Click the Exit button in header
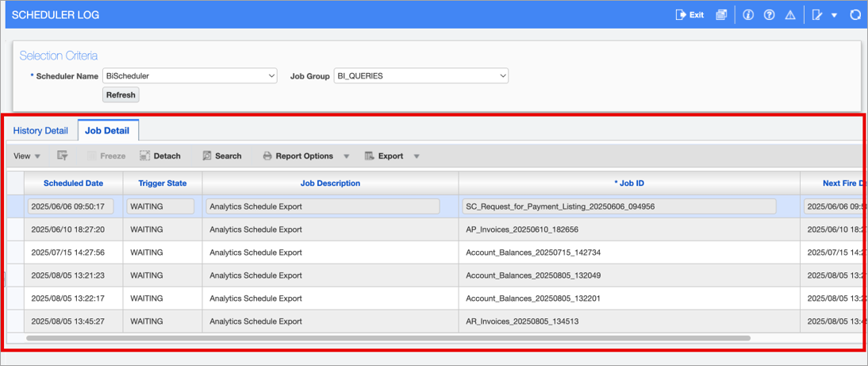 tap(689, 15)
